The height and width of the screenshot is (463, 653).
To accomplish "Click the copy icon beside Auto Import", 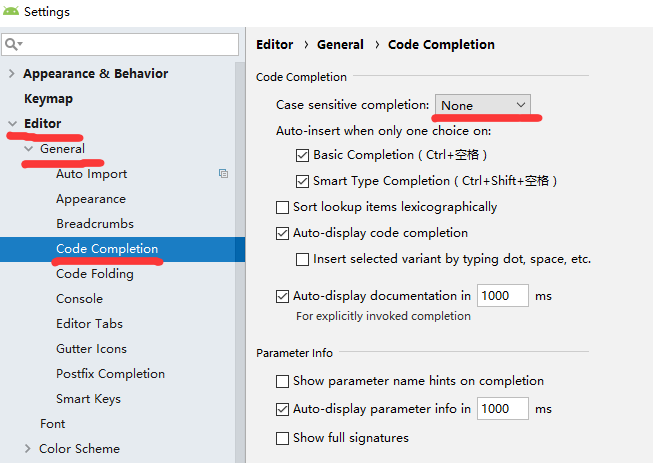I will coord(223,174).
